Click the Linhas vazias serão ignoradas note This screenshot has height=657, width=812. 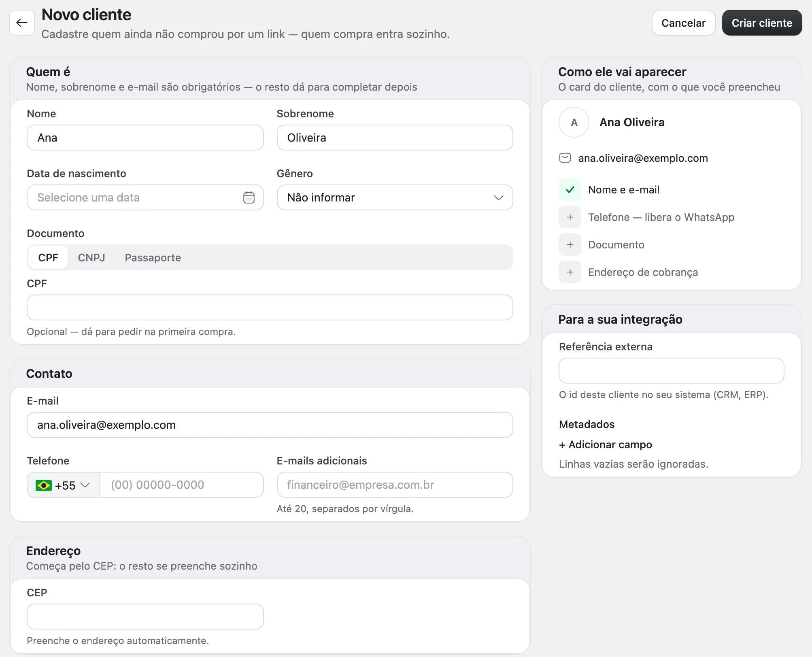(x=633, y=464)
